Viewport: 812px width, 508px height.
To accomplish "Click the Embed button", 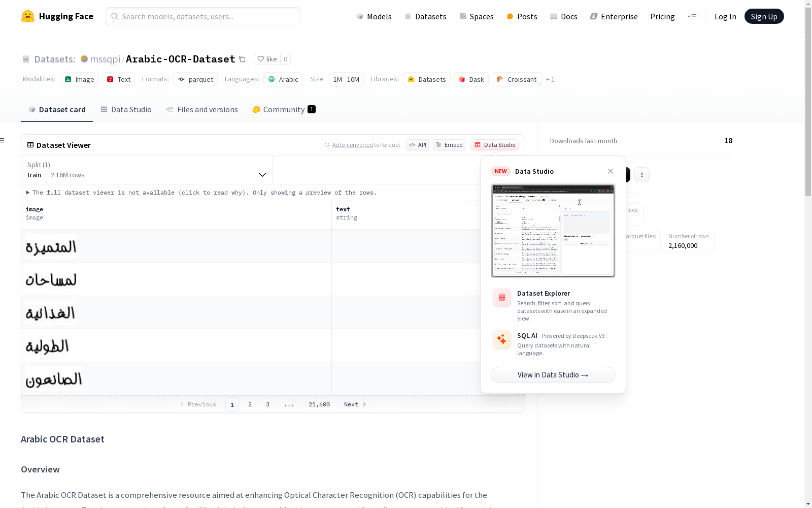I will pos(449,145).
